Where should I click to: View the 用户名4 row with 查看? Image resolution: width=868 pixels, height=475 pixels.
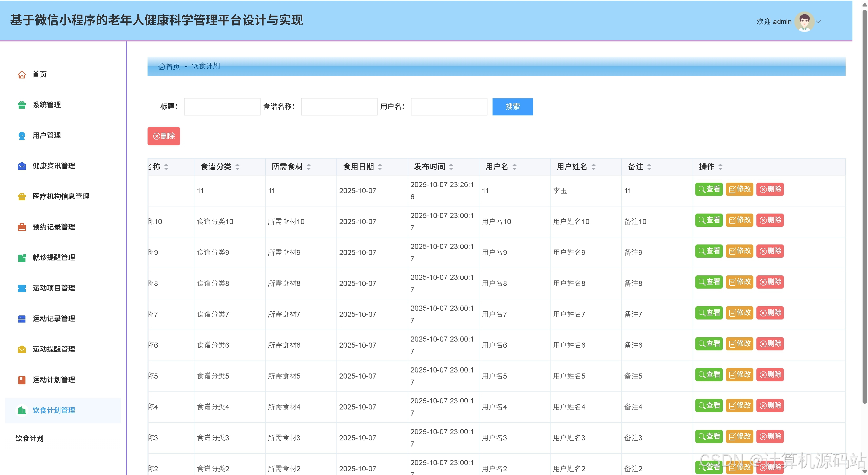coord(709,405)
